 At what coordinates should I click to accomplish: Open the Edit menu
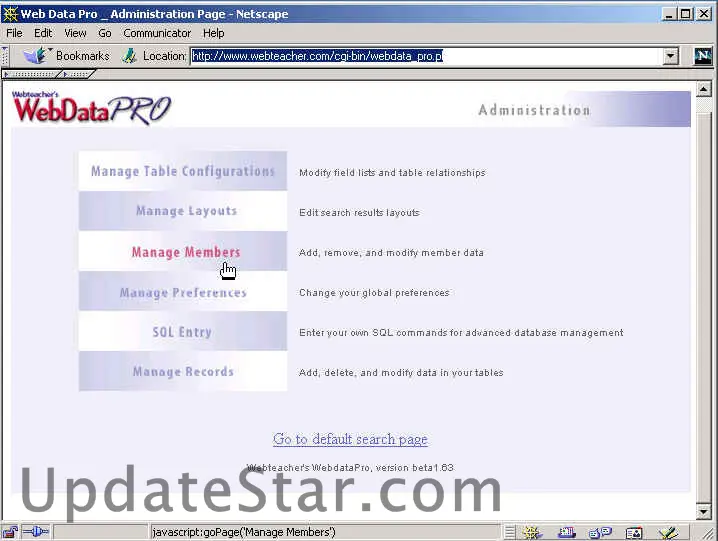point(43,33)
